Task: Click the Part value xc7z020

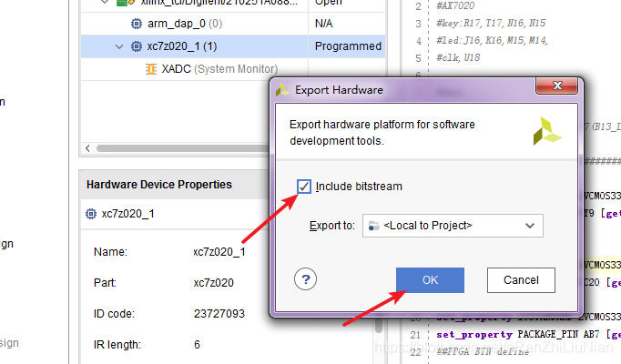Action: click(213, 283)
